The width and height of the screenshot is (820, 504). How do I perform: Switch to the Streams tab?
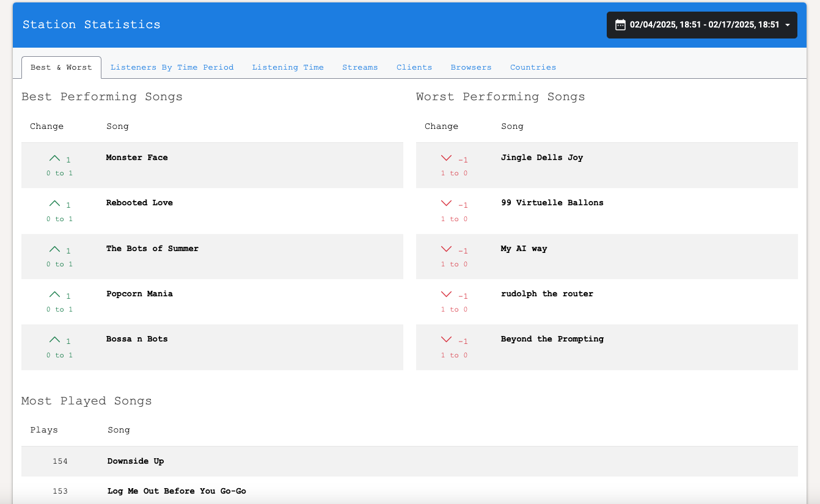tap(360, 67)
